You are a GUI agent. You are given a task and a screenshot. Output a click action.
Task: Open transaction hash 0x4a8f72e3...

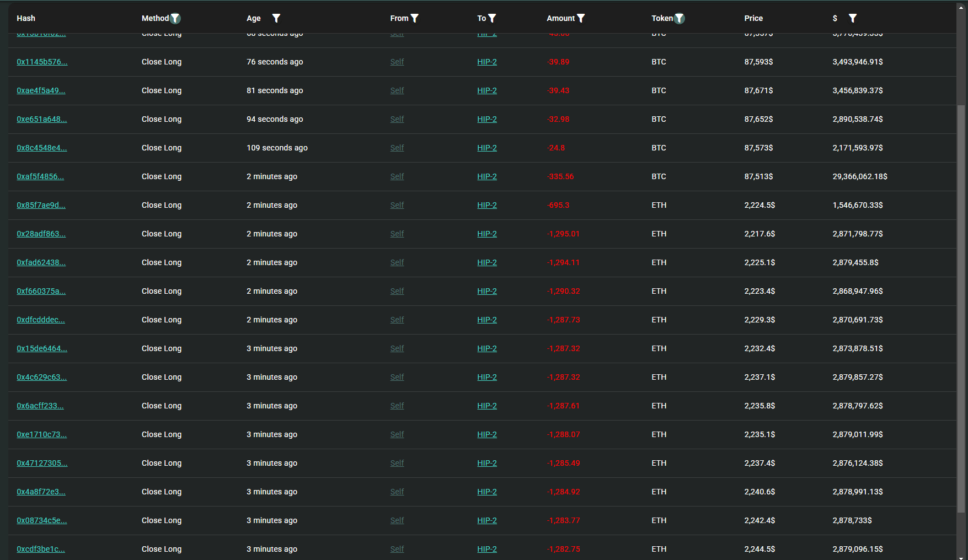point(41,492)
